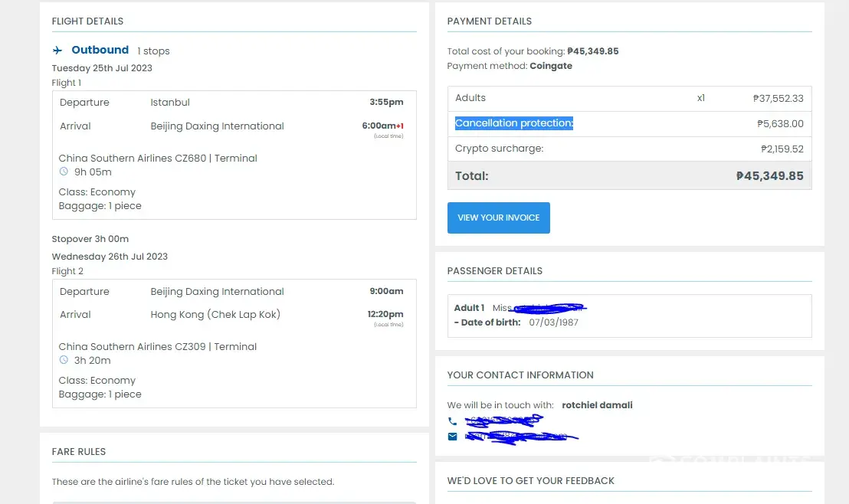
Task: Click the feedback section heading
Action: [530, 480]
